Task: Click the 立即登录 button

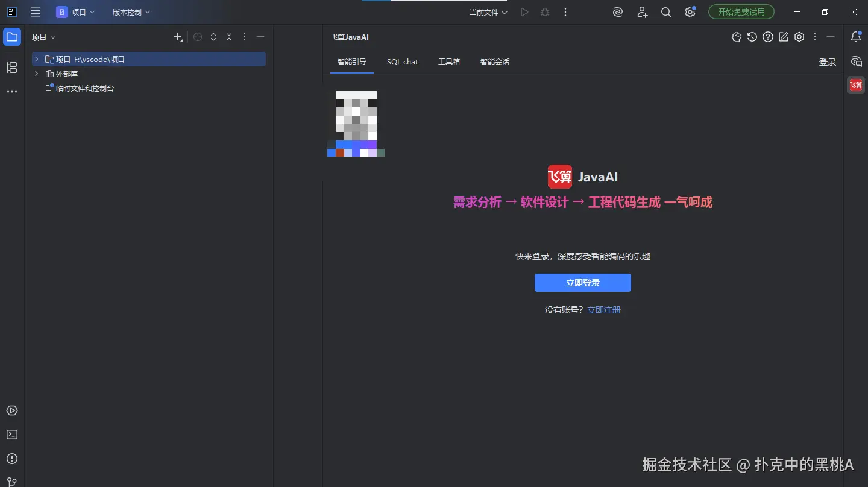Action: [x=583, y=283]
